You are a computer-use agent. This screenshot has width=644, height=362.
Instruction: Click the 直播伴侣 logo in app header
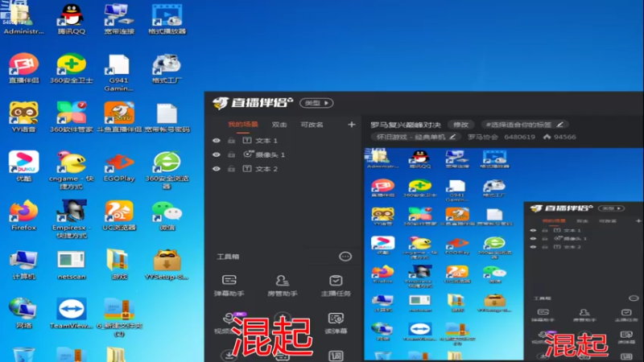[253, 103]
